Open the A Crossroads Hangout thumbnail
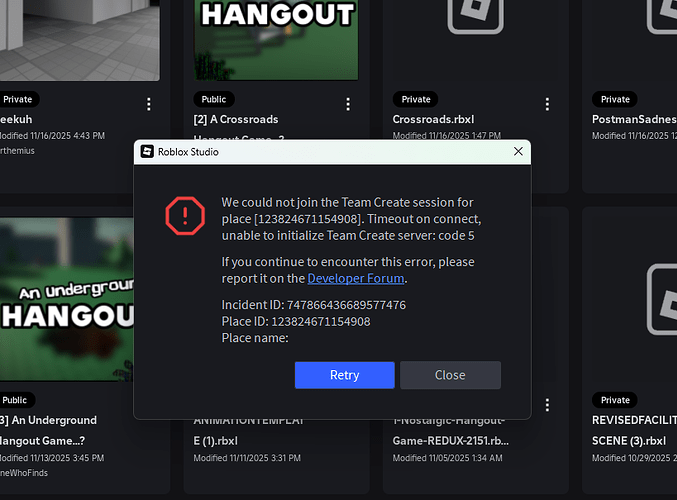This screenshot has height=500, width=677. [x=276, y=40]
